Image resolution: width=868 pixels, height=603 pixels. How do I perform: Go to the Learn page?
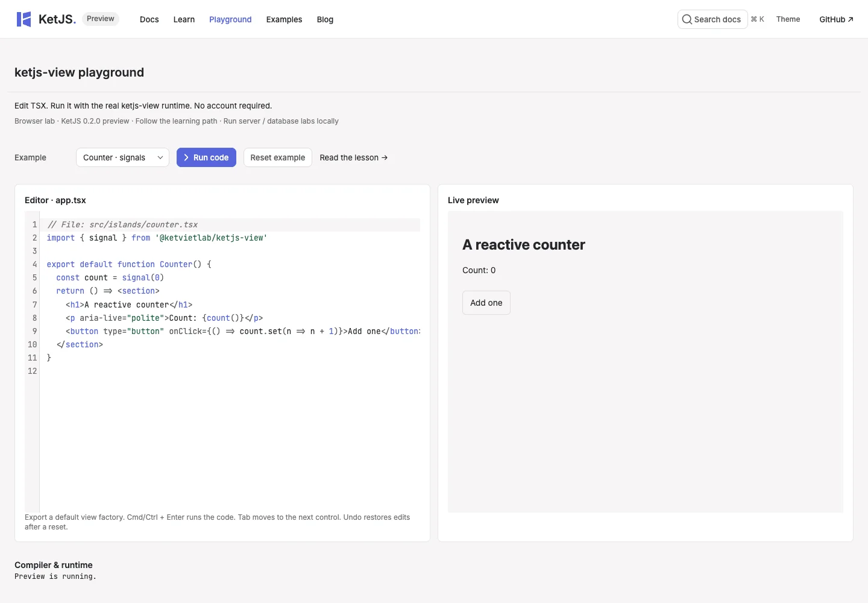tap(184, 19)
